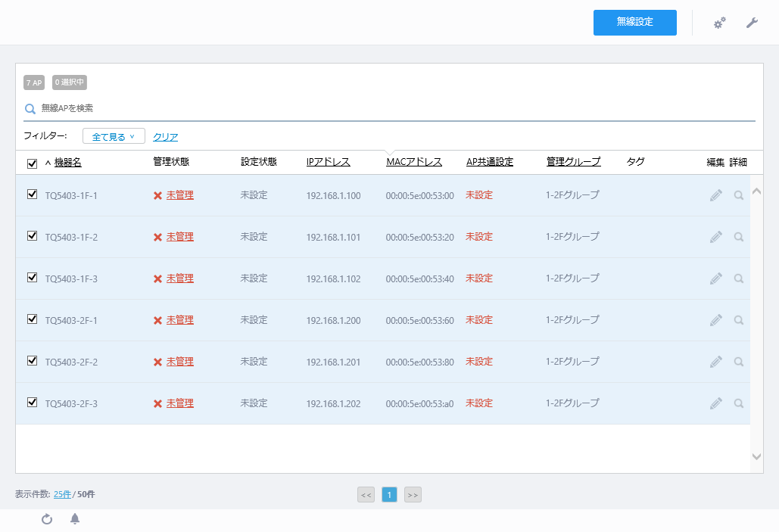Viewport: 779px width, 532px height.
Task: Set display count to 50件
Action: tap(86, 494)
